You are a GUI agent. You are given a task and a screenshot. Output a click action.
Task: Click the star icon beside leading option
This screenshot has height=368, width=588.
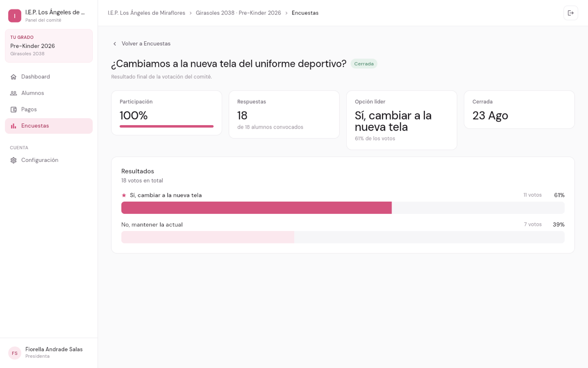[124, 195]
